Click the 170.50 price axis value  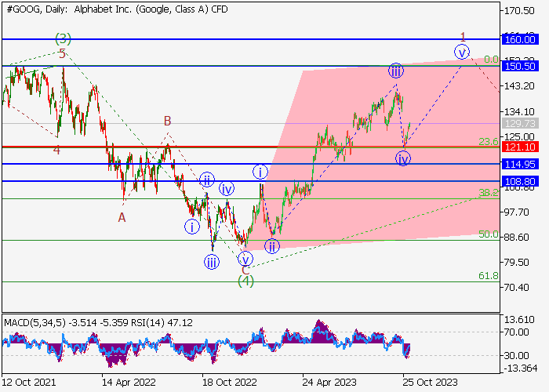point(519,11)
